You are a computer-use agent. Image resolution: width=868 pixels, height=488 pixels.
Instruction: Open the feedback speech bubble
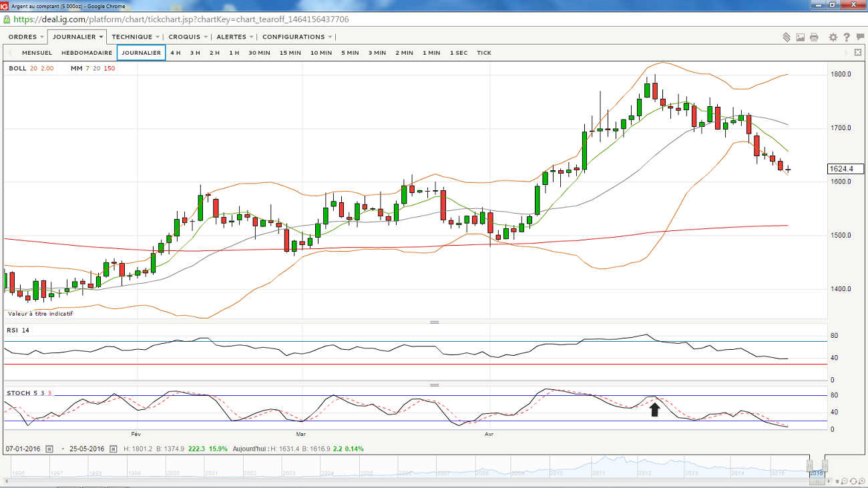(860, 37)
